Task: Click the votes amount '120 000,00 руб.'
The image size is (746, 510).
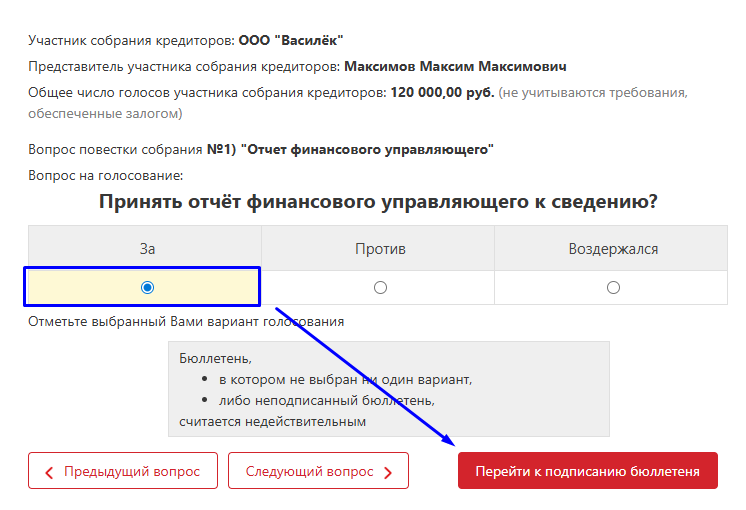Action: coord(442,92)
